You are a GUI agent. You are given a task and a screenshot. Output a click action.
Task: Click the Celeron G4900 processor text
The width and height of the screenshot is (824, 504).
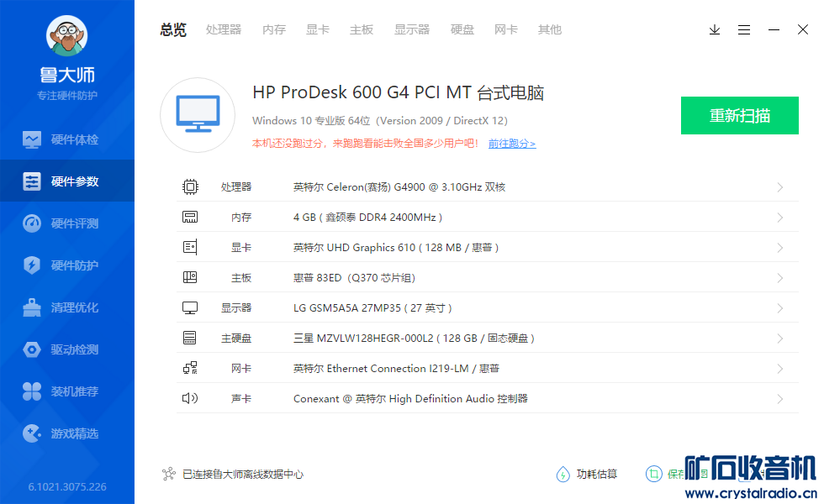399,186
